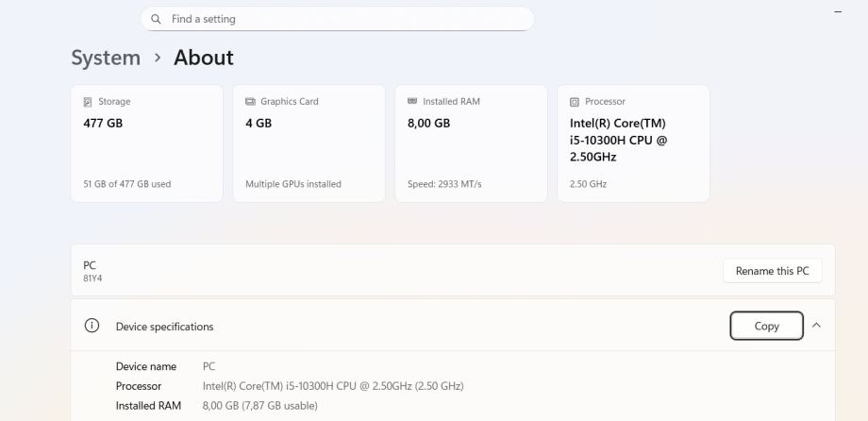Click the Storage drive icon
The height and width of the screenshot is (421, 868).
pyautogui.click(x=88, y=102)
